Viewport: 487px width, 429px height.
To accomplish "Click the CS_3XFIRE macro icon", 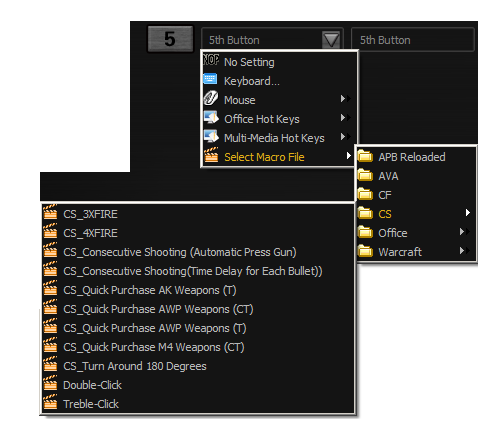I will [50, 212].
